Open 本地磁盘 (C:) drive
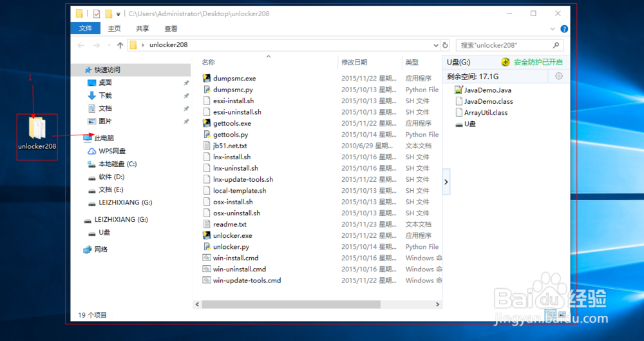The image size is (644, 341). [112, 164]
